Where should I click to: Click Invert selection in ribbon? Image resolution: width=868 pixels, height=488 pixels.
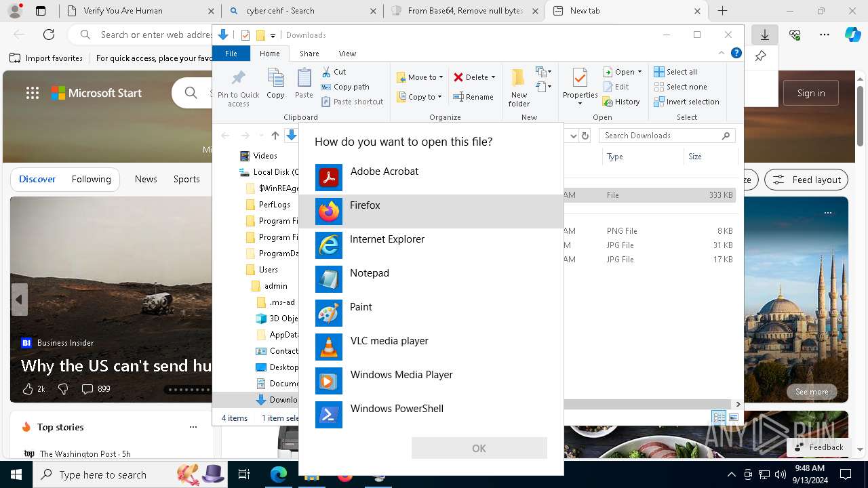coord(686,102)
